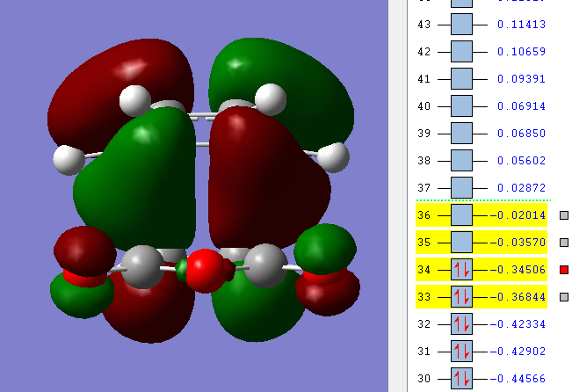Image resolution: width=572 pixels, height=392 pixels.
Task: Click energy value 0.06914
Action: click(521, 106)
